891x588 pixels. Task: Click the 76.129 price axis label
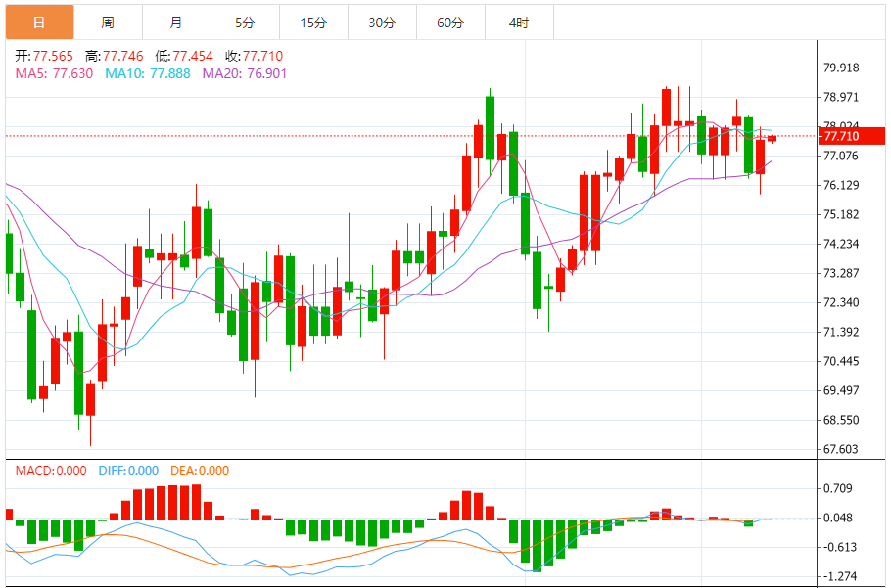click(841, 185)
